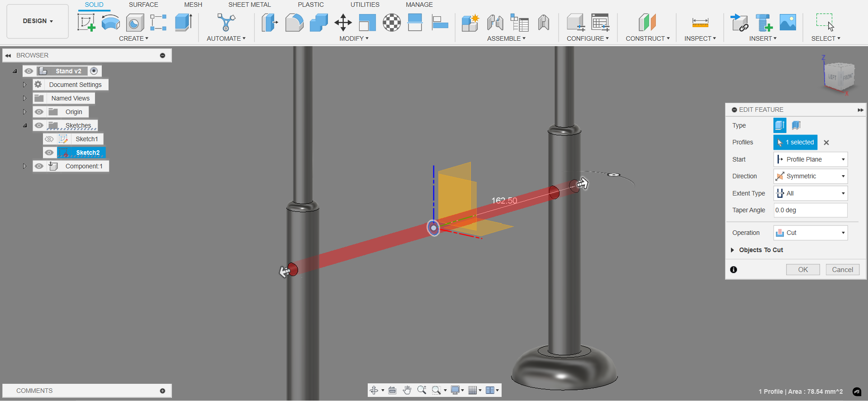This screenshot has height=401, width=868.
Task: Select the Thin Extrude type button
Action: click(796, 125)
